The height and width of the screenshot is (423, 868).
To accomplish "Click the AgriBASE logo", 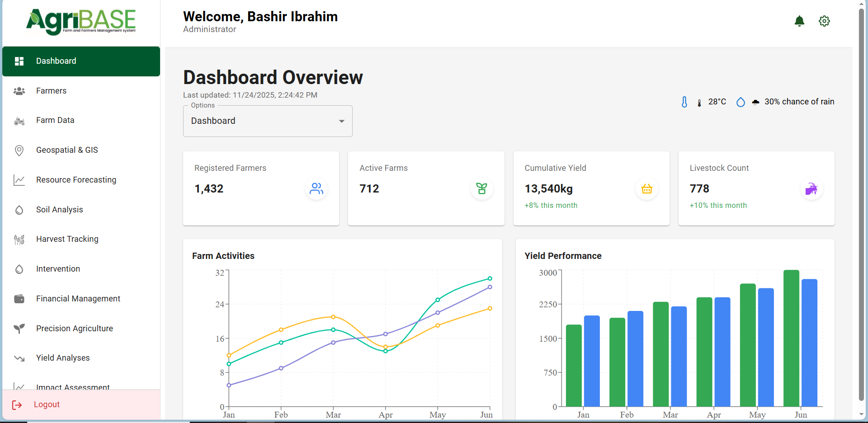I will [81, 21].
